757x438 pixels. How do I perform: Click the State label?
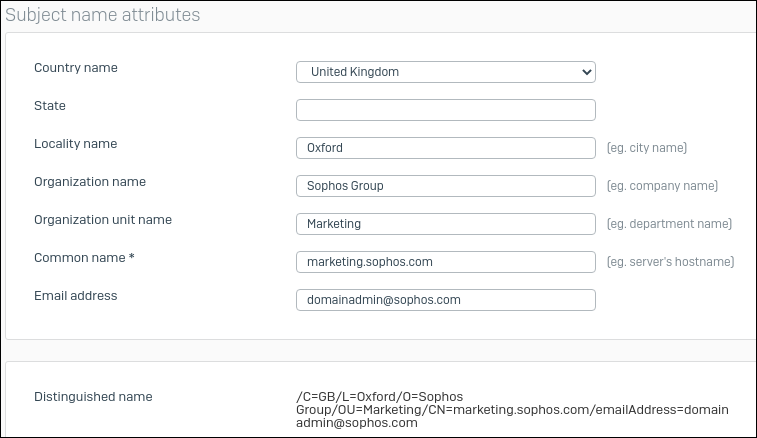point(50,106)
